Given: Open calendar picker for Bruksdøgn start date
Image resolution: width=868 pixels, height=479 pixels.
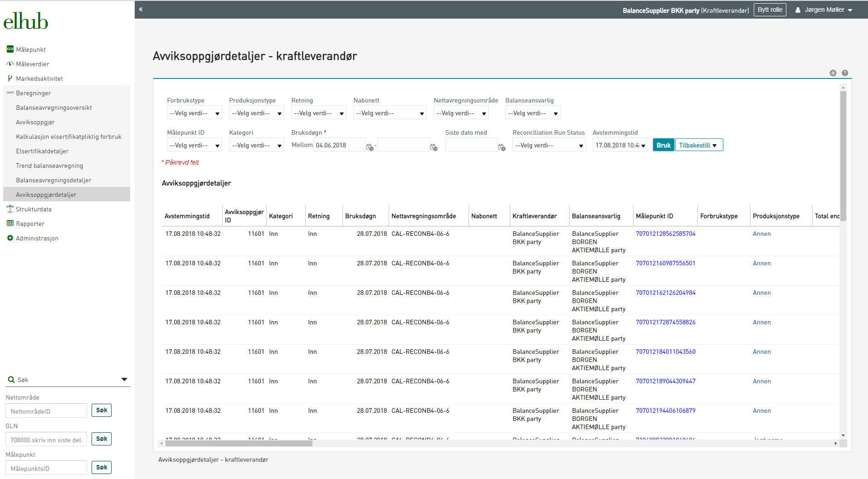Looking at the screenshot, I should [370, 147].
